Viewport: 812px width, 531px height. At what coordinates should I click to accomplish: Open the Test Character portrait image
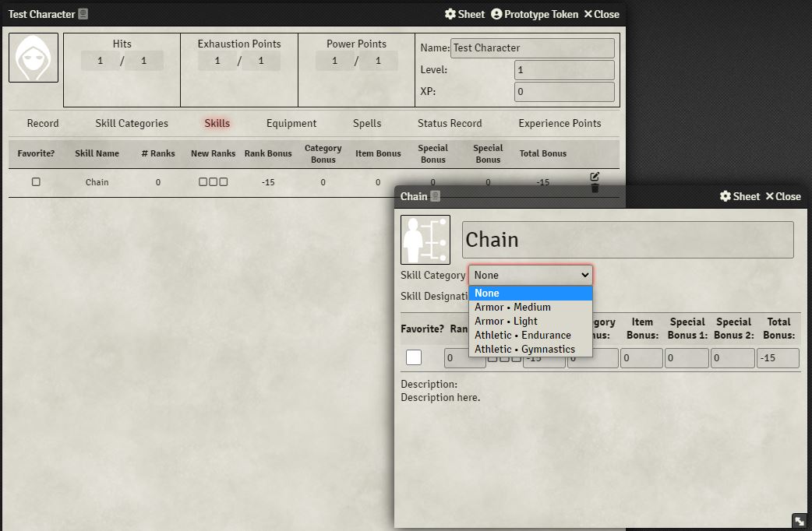coord(33,58)
